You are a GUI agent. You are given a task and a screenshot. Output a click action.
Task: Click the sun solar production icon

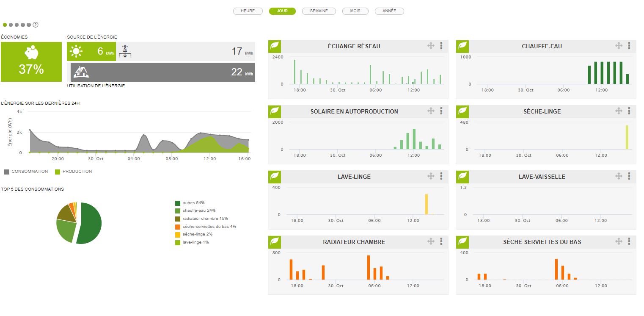[76, 52]
